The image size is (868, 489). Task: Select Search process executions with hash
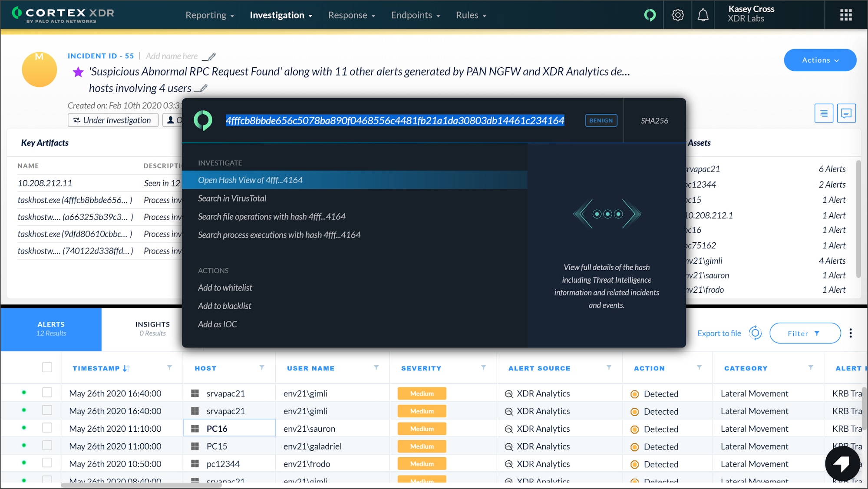click(279, 235)
